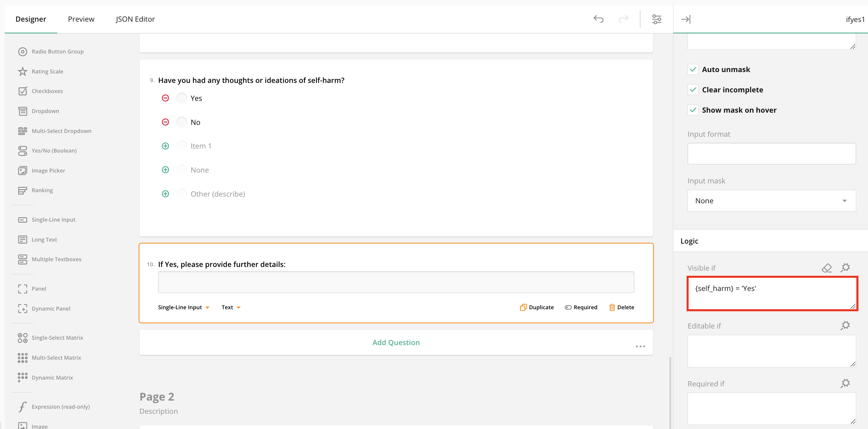Switch to the Preview tab

tap(81, 19)
